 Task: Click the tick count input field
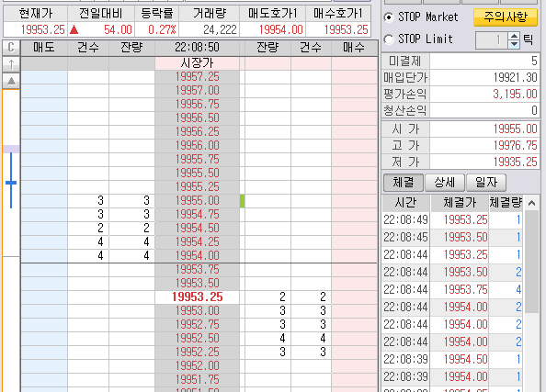(x=492, y=40)
